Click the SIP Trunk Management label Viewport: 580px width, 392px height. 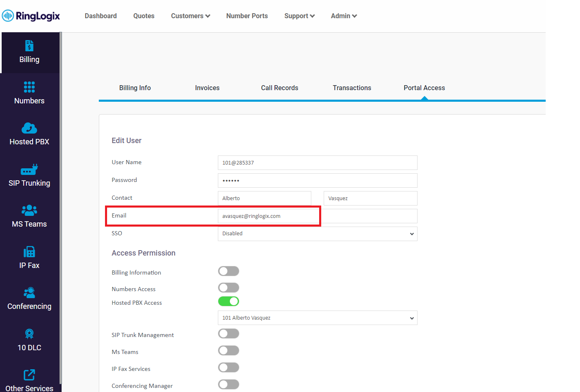(143, 335)
